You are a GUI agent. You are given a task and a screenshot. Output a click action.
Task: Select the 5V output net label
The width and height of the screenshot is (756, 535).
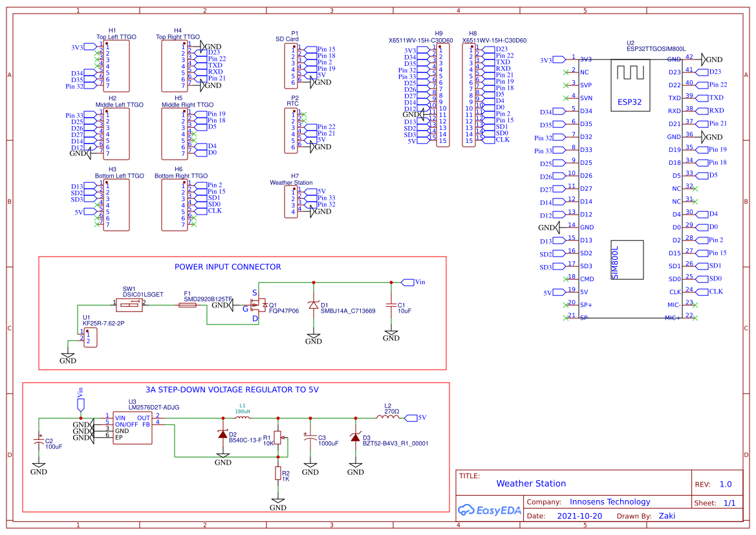pos(412,418)
